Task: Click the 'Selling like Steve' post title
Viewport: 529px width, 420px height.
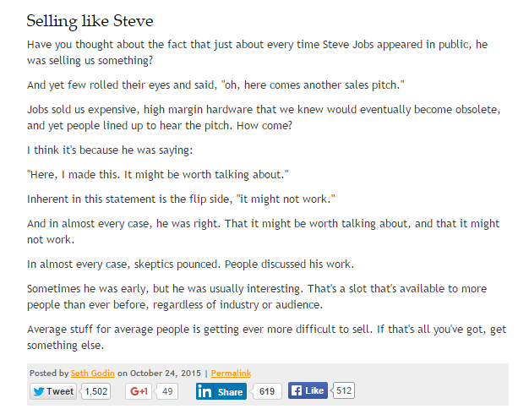Action: tap(90, 21)
